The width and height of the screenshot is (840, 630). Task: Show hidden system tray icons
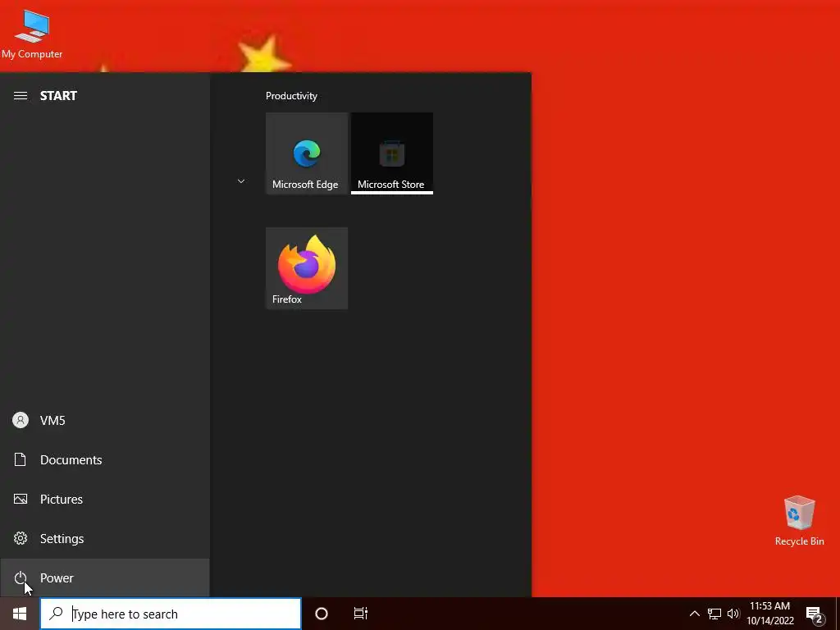pos(694,614)
